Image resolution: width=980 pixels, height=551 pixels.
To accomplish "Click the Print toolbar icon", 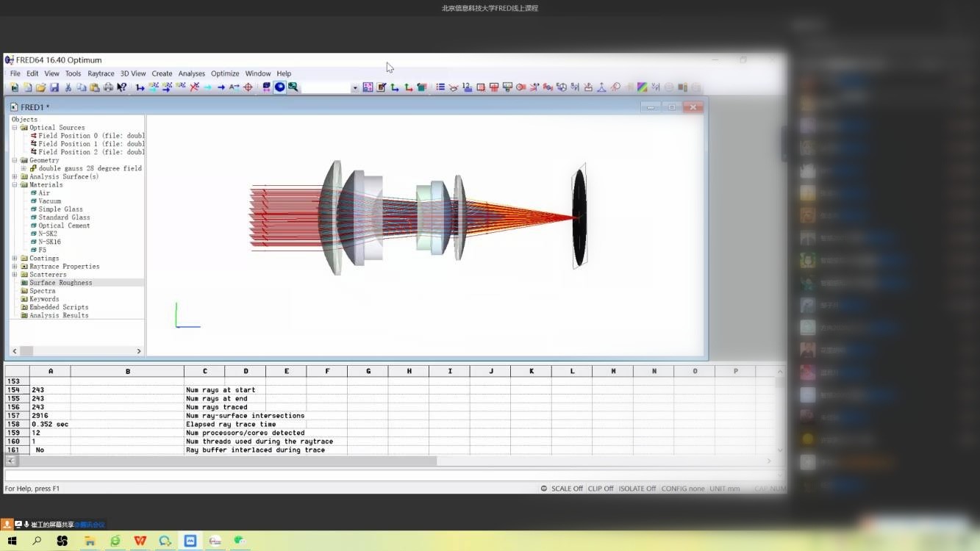I will 108,87.
